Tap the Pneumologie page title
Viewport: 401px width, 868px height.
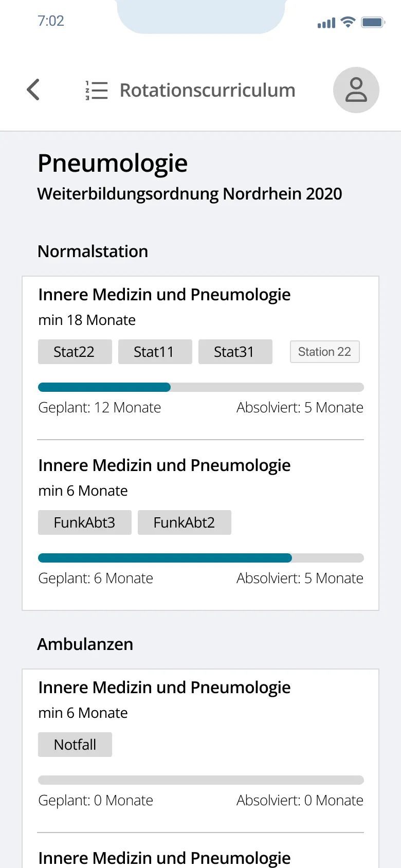[x=113, y=164]
